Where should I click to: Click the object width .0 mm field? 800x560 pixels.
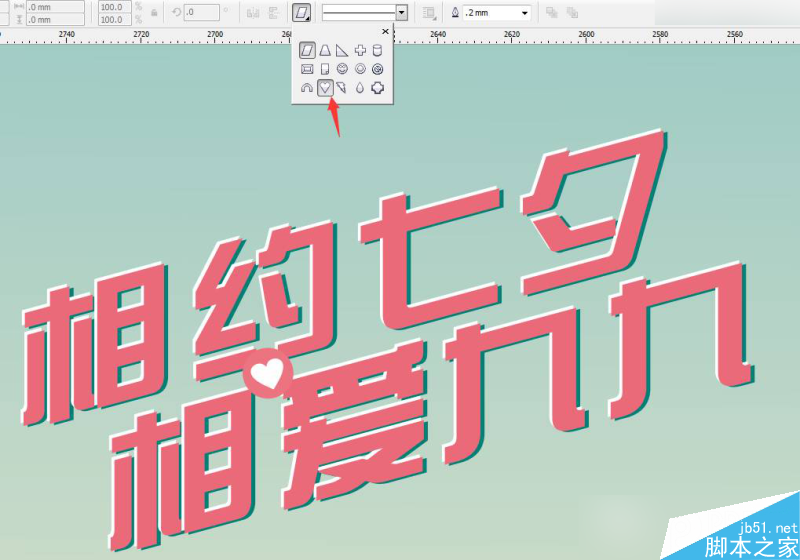click(x=56, y=7)
